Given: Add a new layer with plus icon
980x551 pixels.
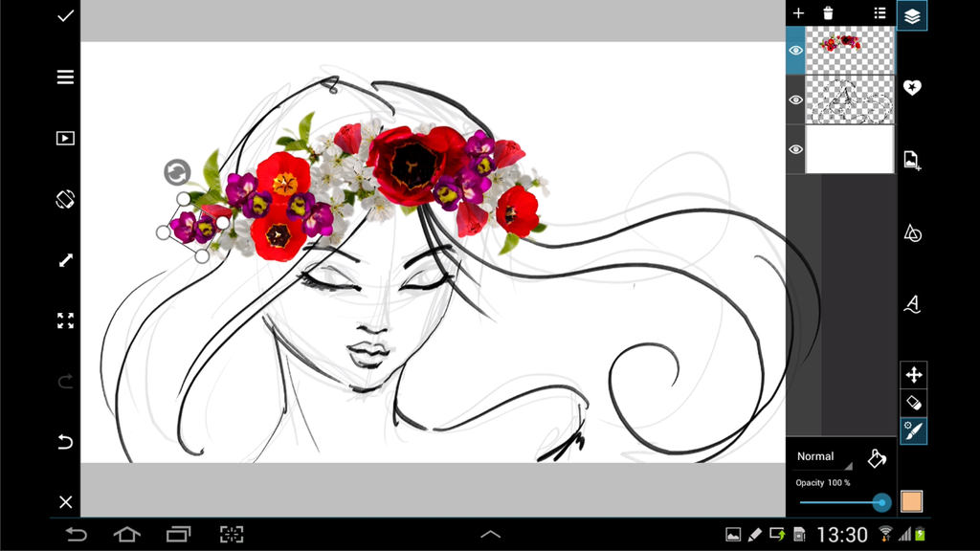Looking at the screenshot, I should coord(798,13).
